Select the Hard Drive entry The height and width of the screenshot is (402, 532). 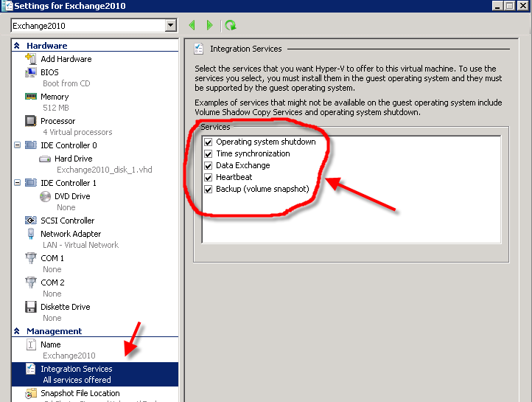[x=74, y=159]
